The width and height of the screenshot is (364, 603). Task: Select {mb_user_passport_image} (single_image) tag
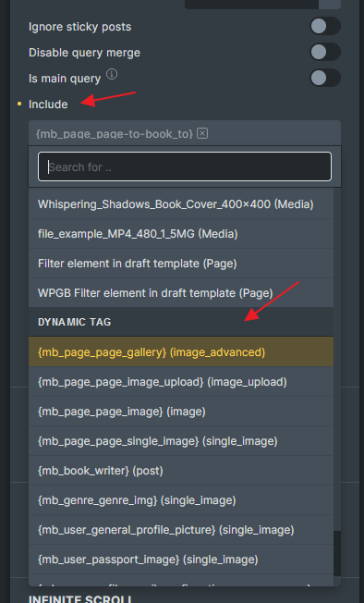click(181, 560)
